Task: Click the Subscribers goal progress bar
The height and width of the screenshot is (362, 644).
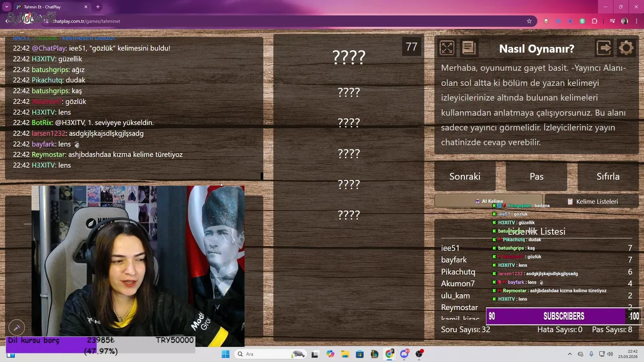Action: tap(563, 316)
